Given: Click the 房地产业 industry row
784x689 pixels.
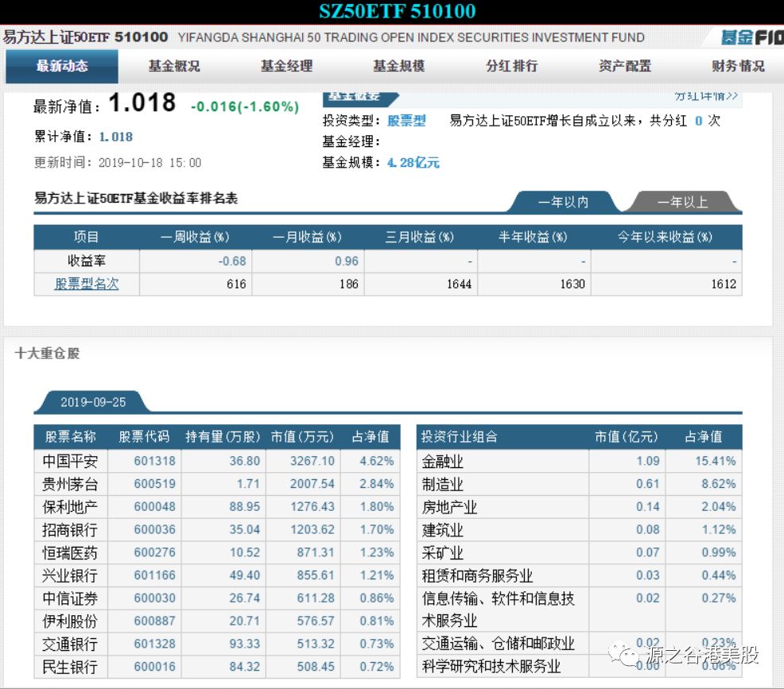Looking at the screenshot, I should pos(579,507).
